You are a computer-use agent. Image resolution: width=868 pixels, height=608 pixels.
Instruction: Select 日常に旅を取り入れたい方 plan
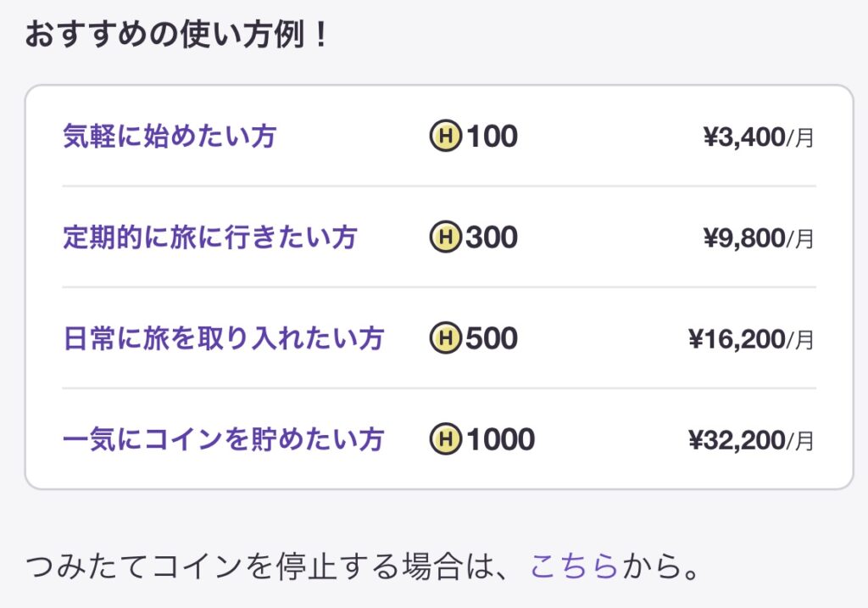click(x=223, y=338)
